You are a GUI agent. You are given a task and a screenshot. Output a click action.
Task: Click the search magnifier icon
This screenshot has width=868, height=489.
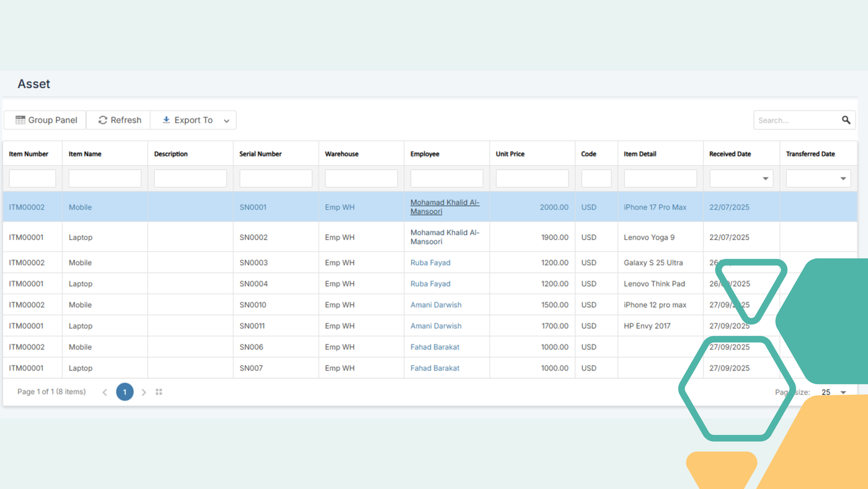(846, 120)
